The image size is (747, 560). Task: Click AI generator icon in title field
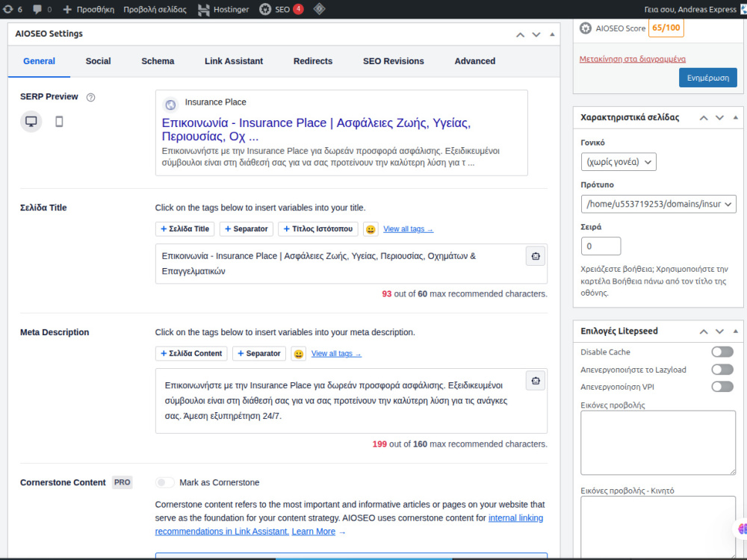536,256
